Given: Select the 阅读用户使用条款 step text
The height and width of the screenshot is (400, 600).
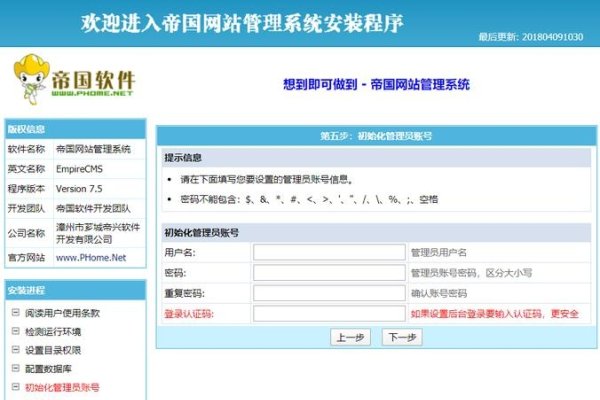Looking at the screenshot, I should [x=62, y=313].
